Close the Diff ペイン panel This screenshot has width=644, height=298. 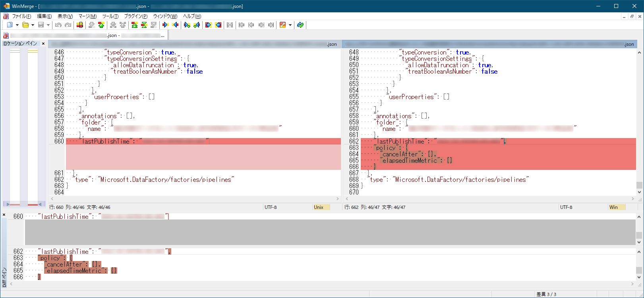pyautogui.click(x=4, y=215)
